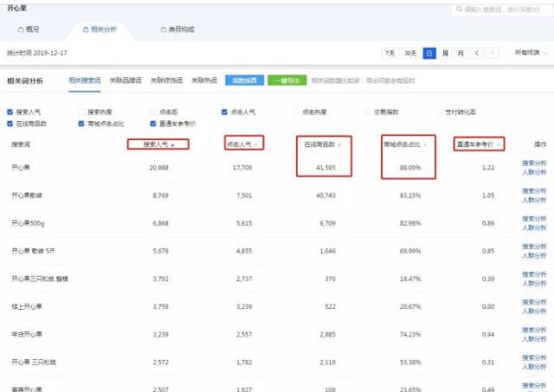Screen dimensions: 554x392
Task: Select the 周 weekly granularity button
Action: point(445,54)
